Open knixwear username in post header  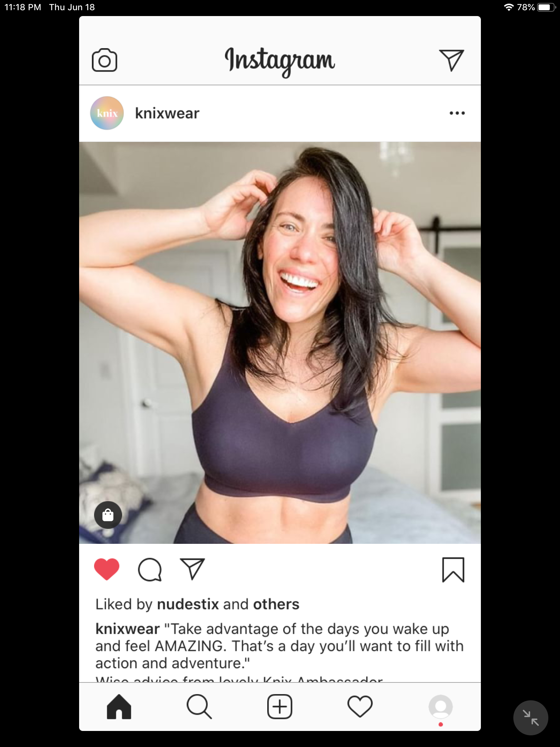click(167, 113)
